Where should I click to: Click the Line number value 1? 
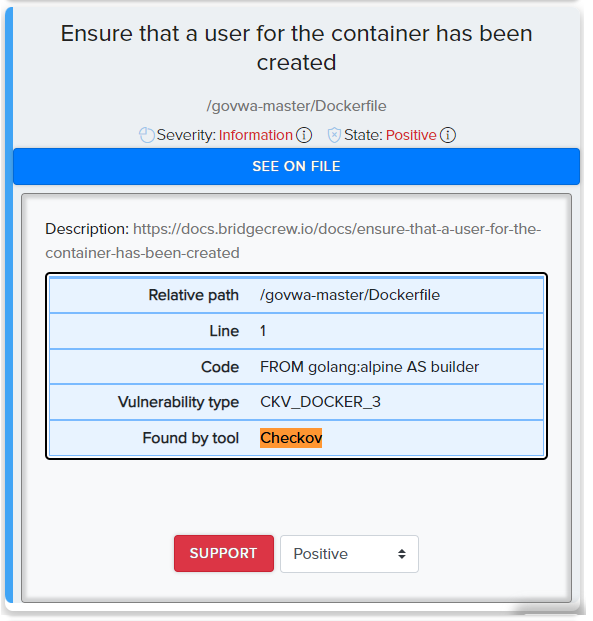tap(263, 331)
